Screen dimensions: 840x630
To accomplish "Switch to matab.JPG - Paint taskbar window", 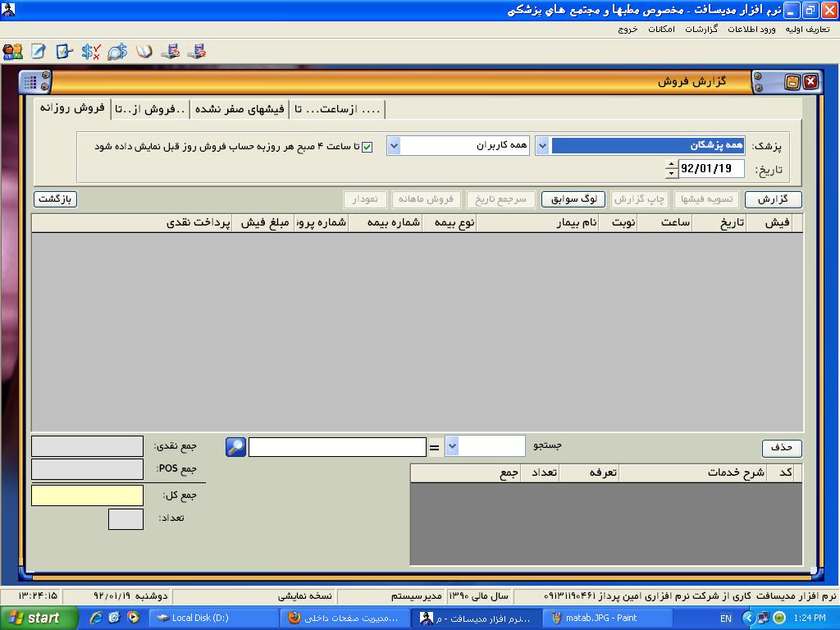I will point(608,618).
